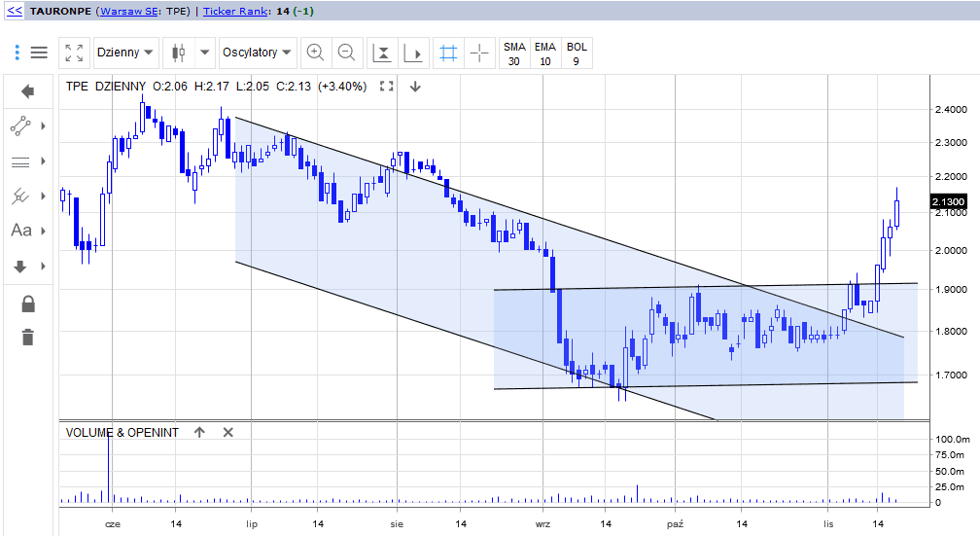Click the 'wrz' month label on time axis

542,524
